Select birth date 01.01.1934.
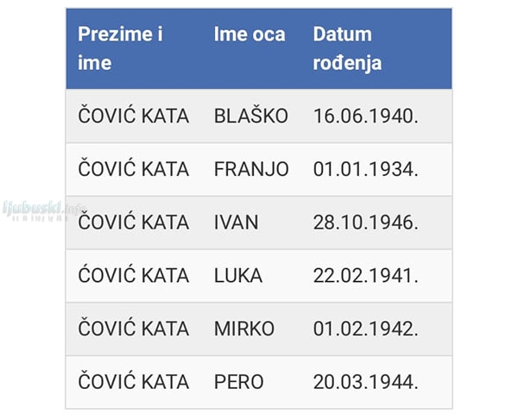Viewport: 518px width, 420px height. pyautogui.click(x=365, y=169)
